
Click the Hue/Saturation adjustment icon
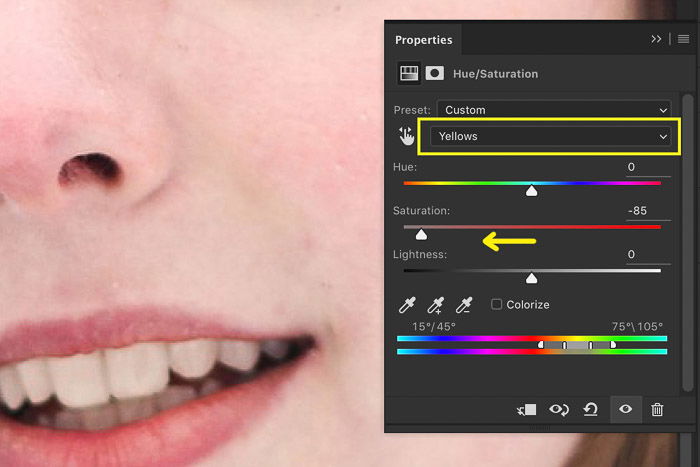coord(409,73)
